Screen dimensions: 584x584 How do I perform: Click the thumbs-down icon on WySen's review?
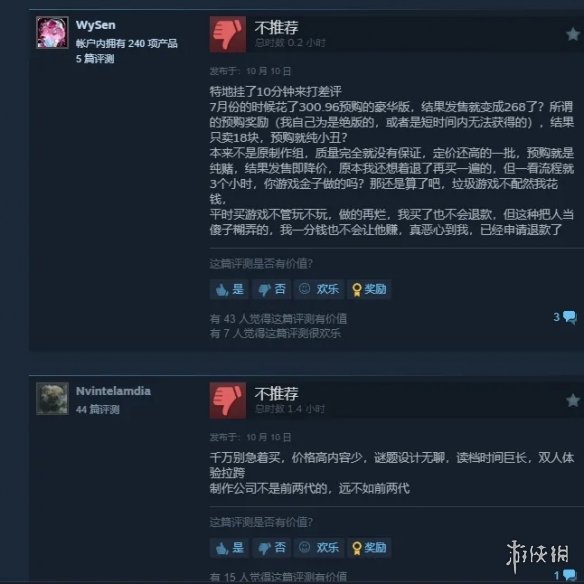[228, 34]
